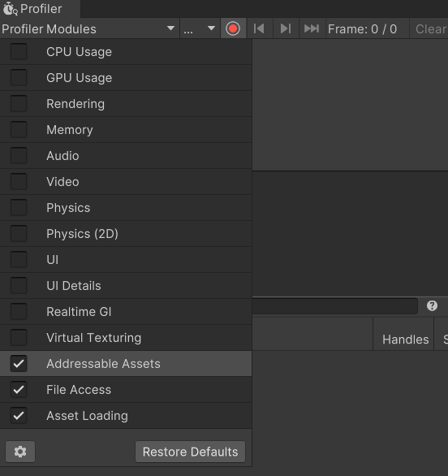
Task: Disable the File Access checkbox
Action: (19, 389)
